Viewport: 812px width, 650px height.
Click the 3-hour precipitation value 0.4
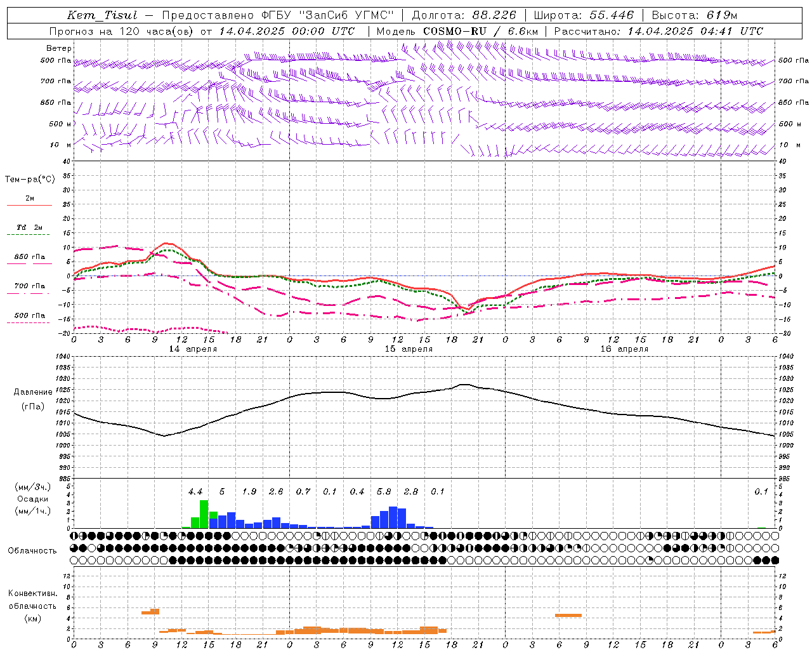[357, 492]
